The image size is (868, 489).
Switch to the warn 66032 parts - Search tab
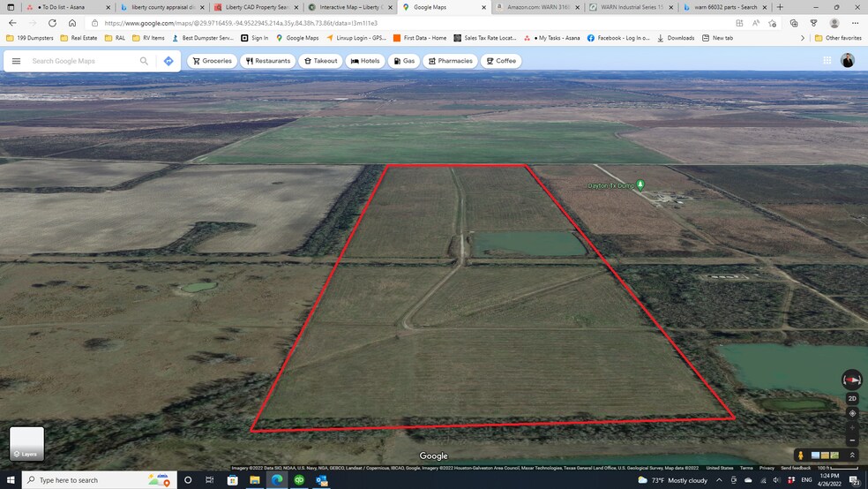click(724, 7)
